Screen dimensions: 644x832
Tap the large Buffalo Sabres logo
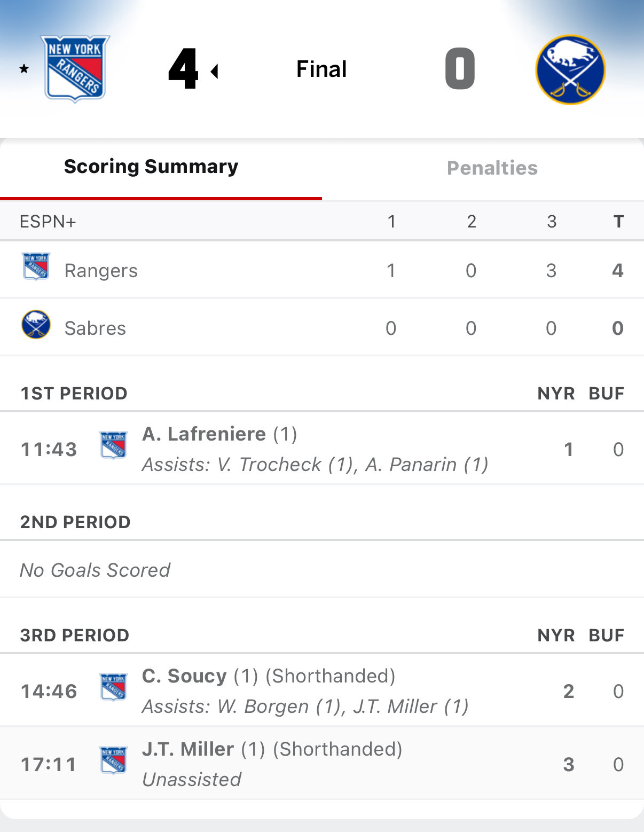click(570, 69)
